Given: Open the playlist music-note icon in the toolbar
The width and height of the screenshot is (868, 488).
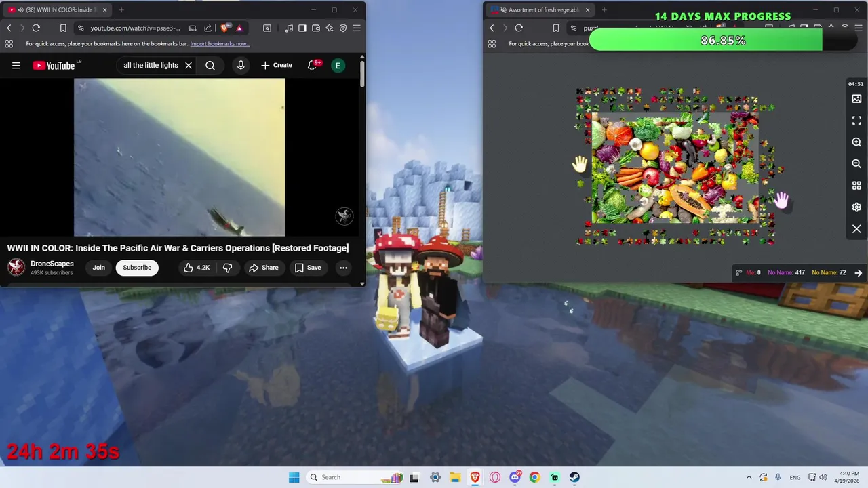Looking at the screenshot, I should pyautogui.click(x=290, y=28).
